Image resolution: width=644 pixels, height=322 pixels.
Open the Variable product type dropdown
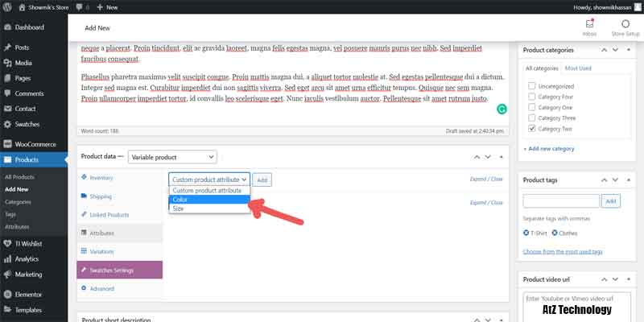(172, 157)
